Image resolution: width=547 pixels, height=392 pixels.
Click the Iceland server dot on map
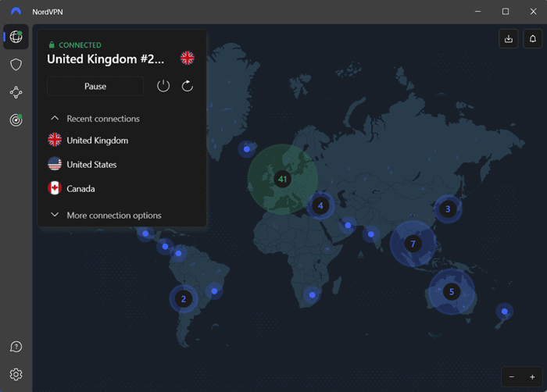(247, 149)
